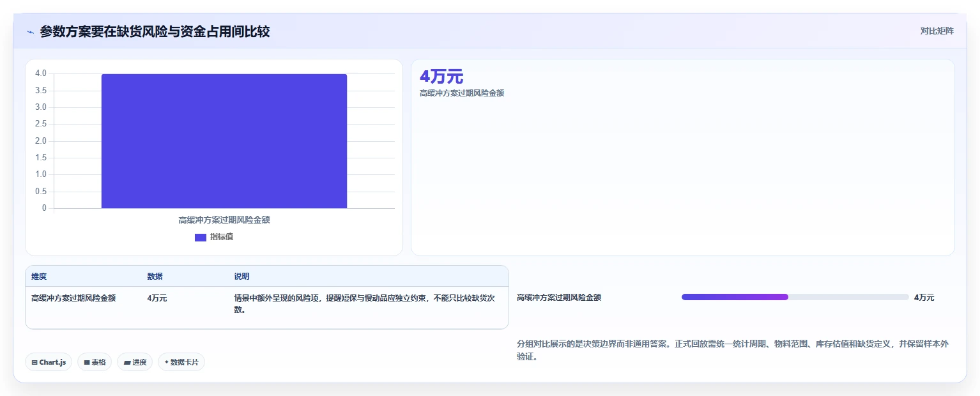The width and height of the screenshot is (980, 396).
Task: Click the progress bar label 高缓冲方案过期风险金额
Action: click(559, 298)
